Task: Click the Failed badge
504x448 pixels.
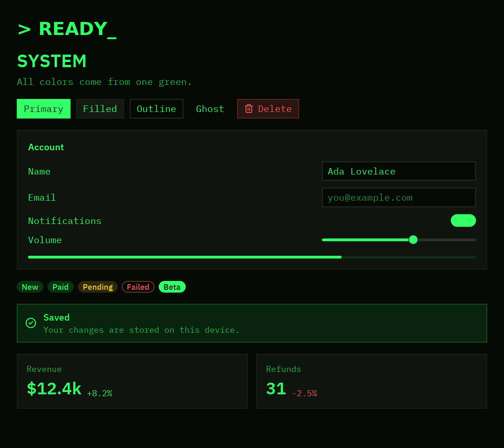Action: pyautogui.click(x=138, y=287)
